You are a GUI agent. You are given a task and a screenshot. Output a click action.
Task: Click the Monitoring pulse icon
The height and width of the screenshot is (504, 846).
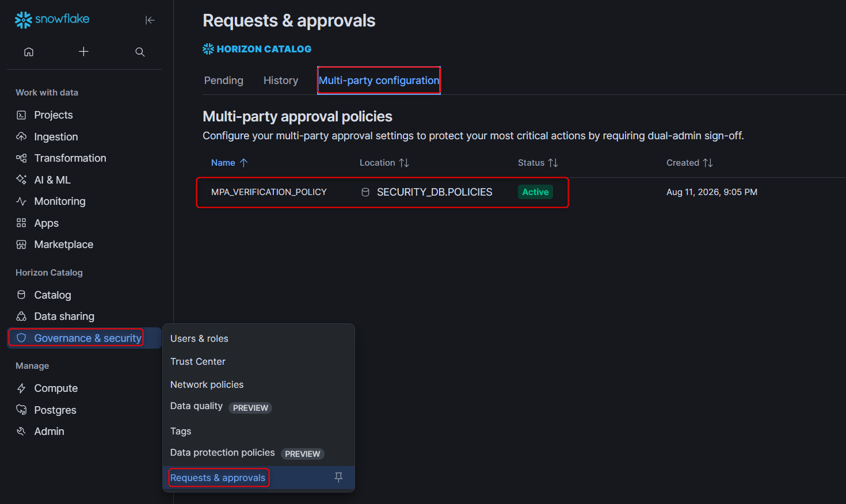pos(21,201)
